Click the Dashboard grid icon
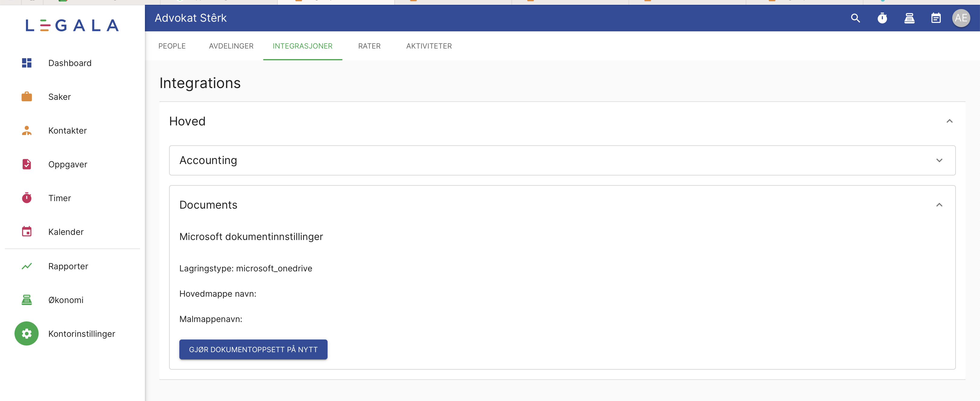Screen dimensions: 980x401 (x=27, y=63)
